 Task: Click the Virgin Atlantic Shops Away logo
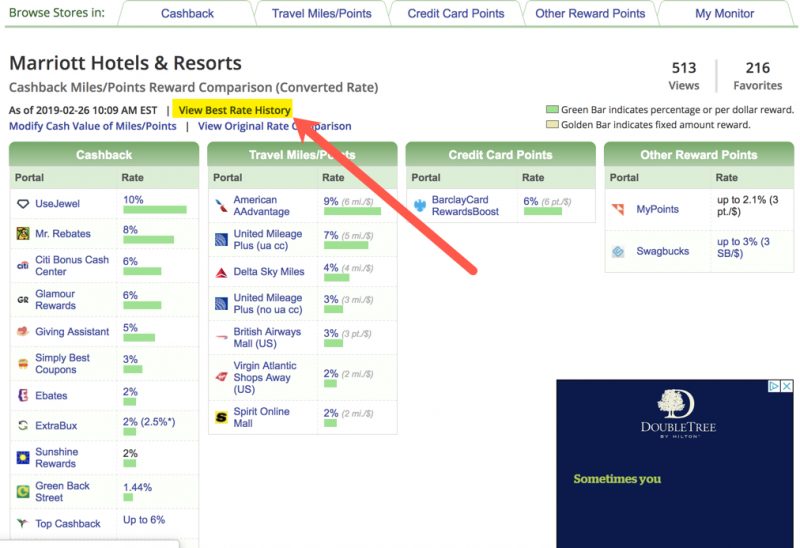click(x=221, y=377)
